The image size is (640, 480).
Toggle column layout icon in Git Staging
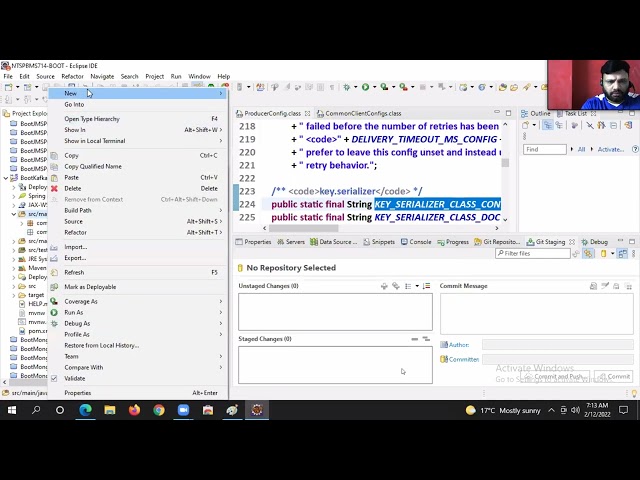[x=622, y=253]
